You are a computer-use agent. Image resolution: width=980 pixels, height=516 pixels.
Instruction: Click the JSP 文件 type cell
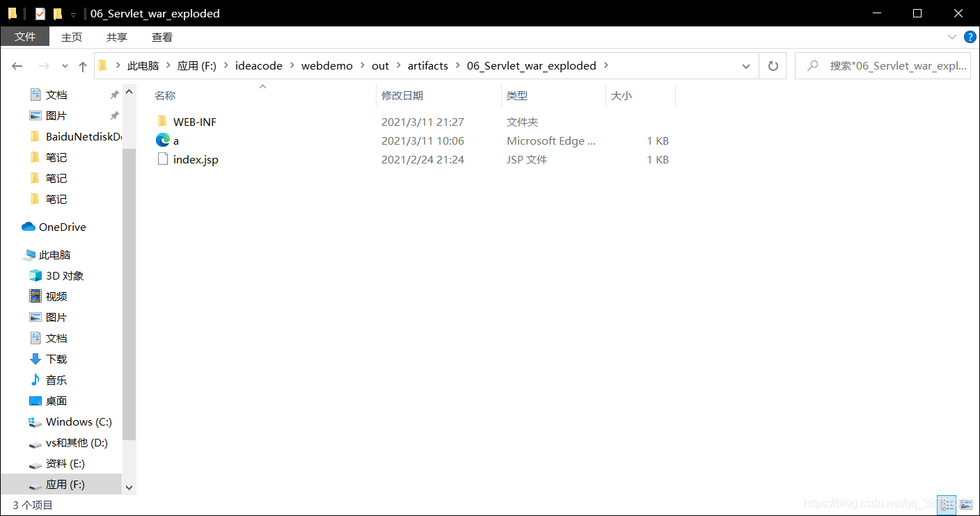pyautogui.click(x=527, y=159)
